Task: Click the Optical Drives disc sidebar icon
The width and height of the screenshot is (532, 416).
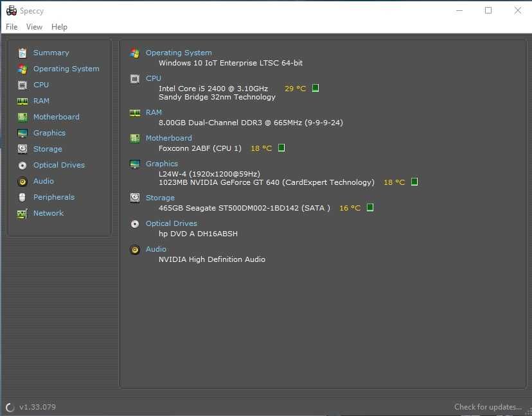Action: [x=22, y=165]
